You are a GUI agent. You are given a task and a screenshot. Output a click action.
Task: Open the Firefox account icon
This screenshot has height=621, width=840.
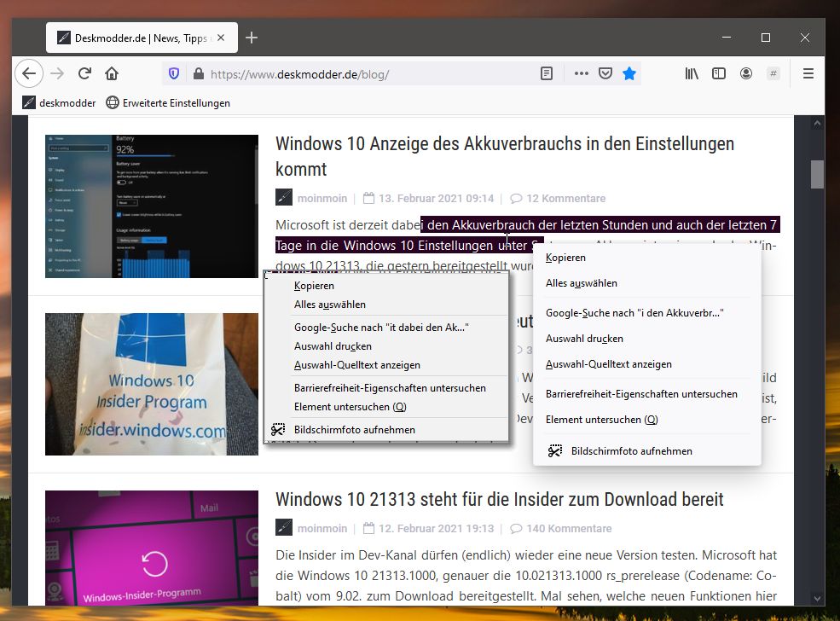pyautogui.click(x=746, y=74)
